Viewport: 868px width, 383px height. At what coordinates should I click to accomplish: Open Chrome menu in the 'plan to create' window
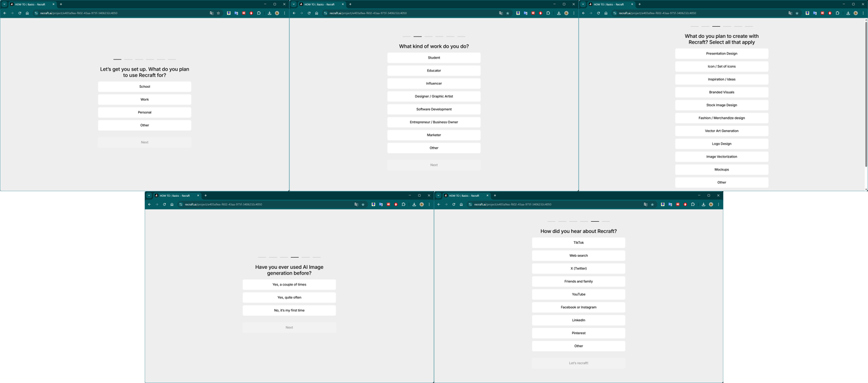863,13
